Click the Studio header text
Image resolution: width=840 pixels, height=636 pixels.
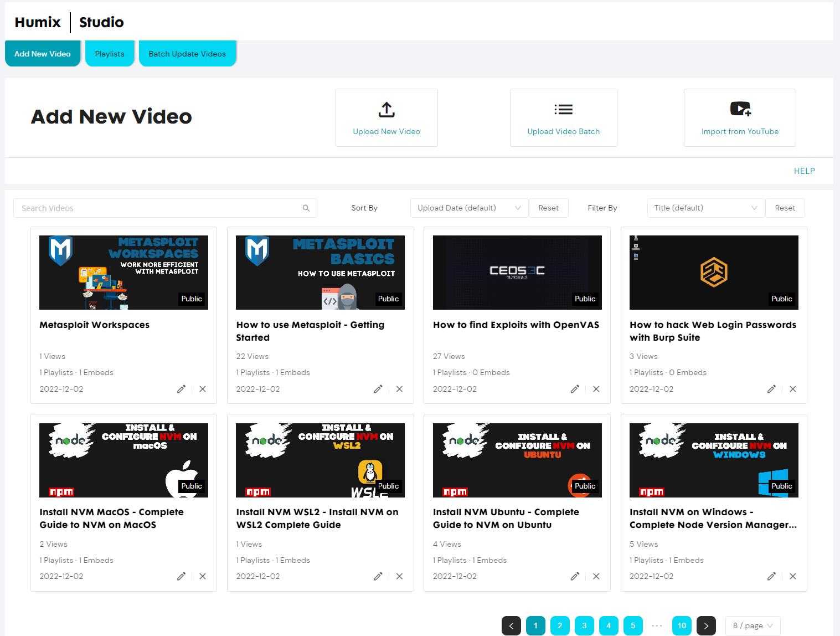coord(101,22)
